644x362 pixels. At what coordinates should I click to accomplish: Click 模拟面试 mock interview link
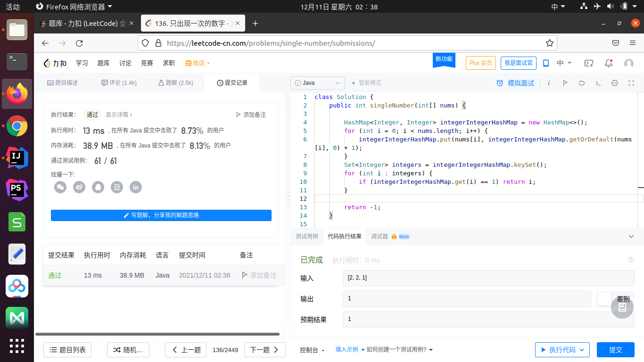515,83
